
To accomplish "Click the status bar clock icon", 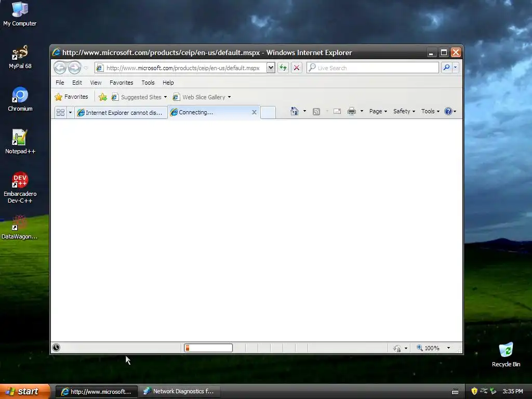I will 56,348.
